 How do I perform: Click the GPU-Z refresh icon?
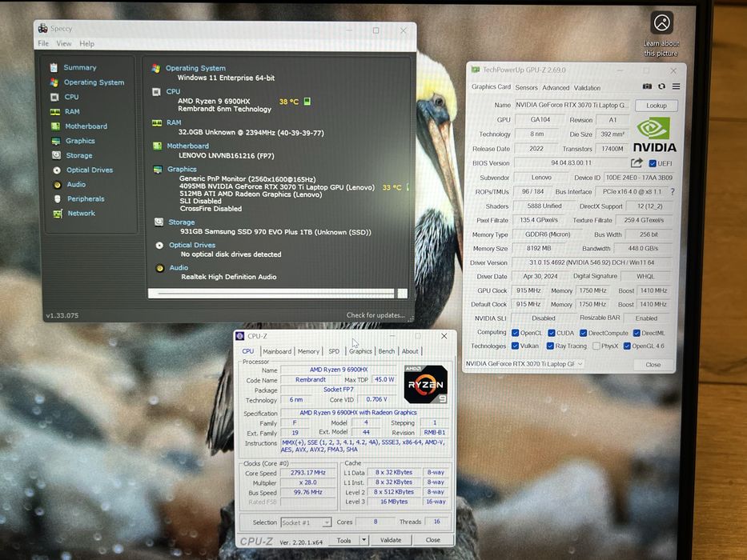click(661, 86)
